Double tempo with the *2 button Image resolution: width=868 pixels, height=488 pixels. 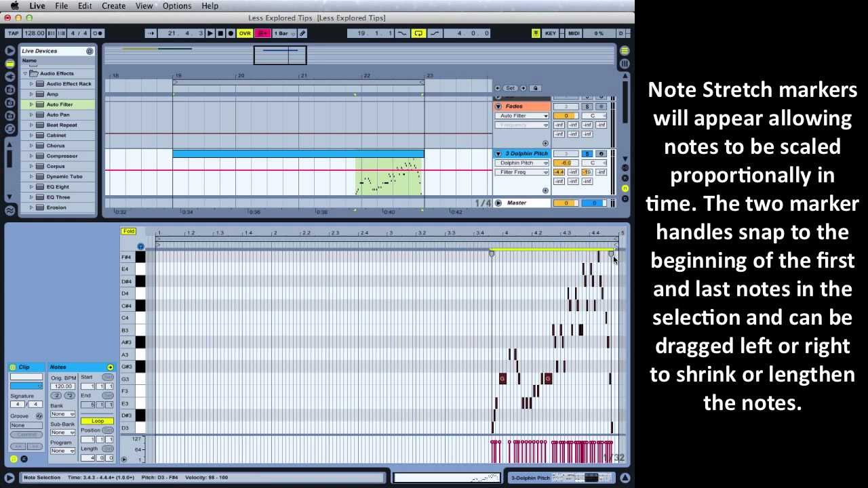coord(69,395)
